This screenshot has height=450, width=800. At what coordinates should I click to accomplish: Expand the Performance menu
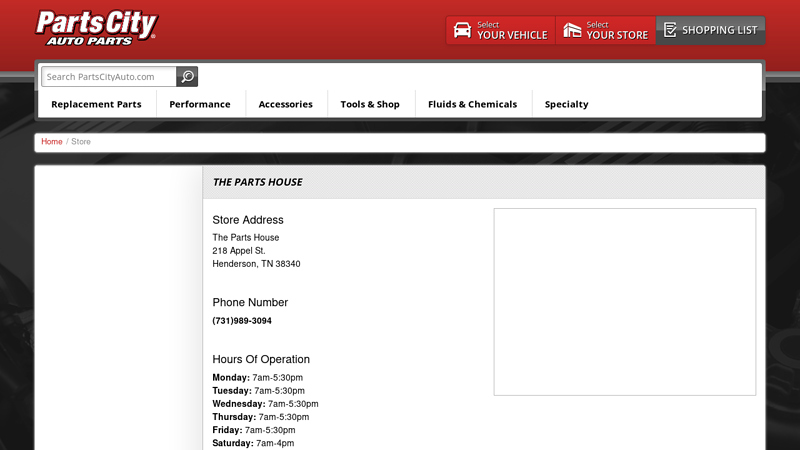[x=200, y=104]
